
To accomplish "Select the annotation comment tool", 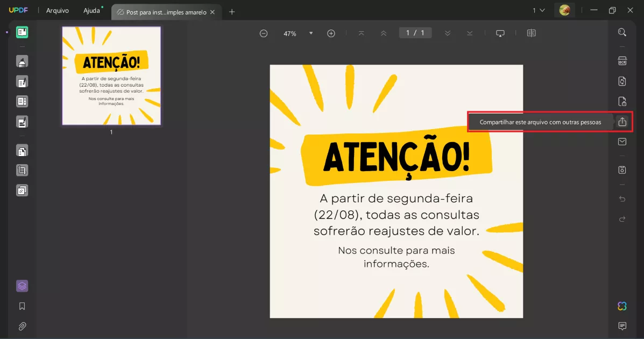I will (x=22, y=61).
